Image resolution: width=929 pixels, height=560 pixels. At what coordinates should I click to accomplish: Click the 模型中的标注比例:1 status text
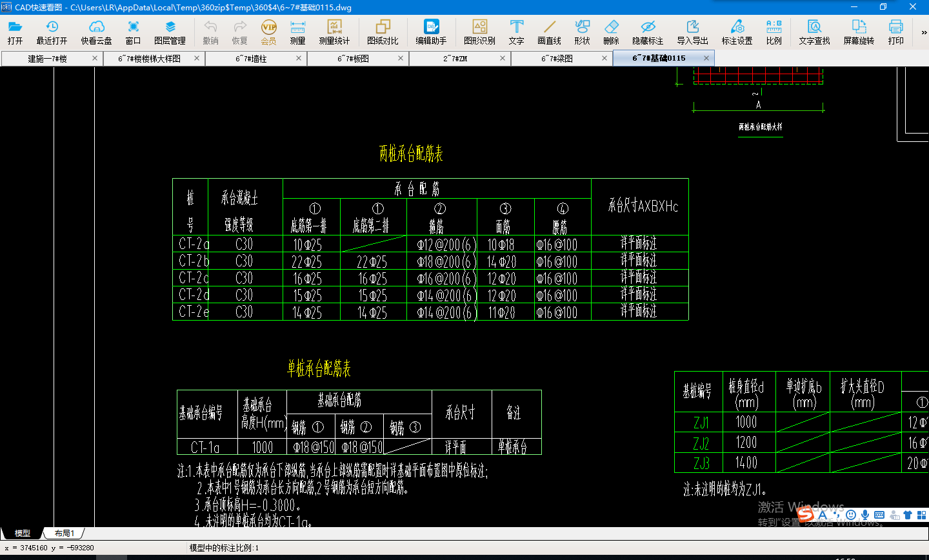[x=224, y=548]
